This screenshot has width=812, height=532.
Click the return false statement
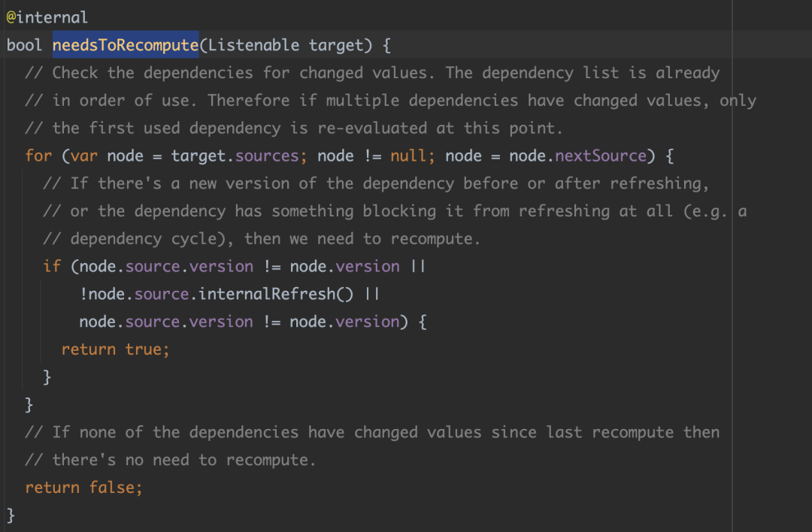coord(83,488)
